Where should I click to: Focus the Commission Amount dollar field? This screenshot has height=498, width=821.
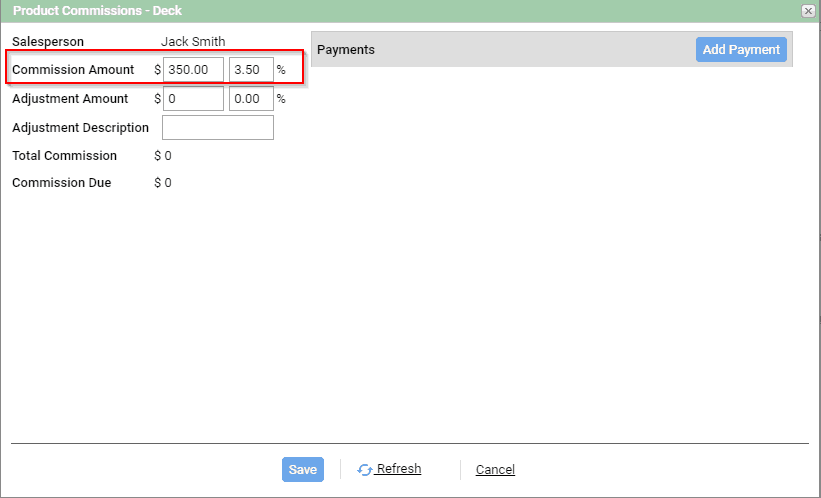[193, 70]
